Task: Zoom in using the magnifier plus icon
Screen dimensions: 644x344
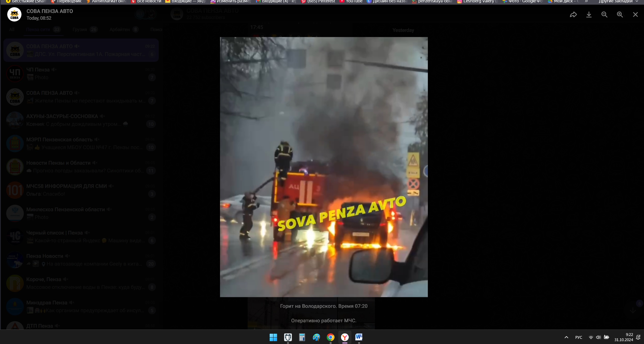Action: pyautogui.click(x=620, y=14)
